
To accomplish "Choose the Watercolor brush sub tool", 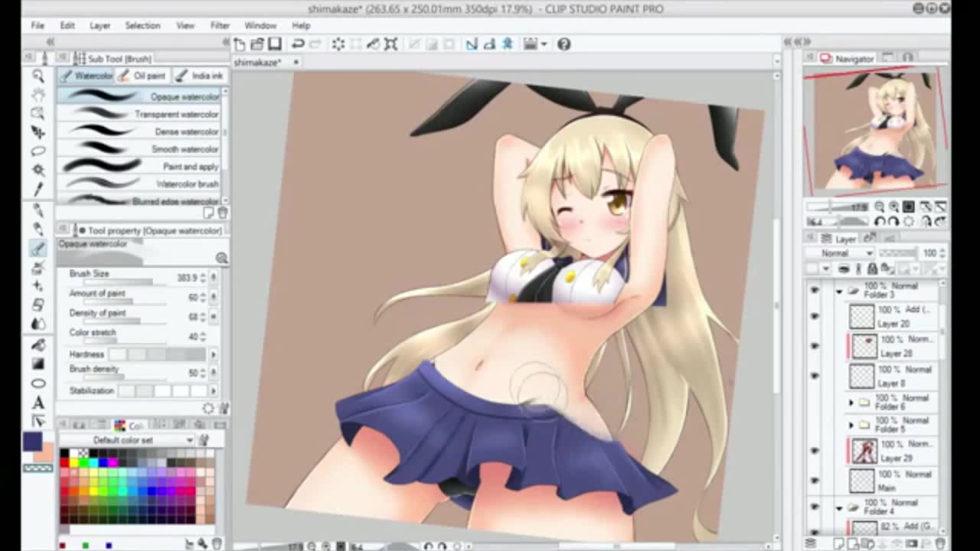I will [x=139, y=184].
